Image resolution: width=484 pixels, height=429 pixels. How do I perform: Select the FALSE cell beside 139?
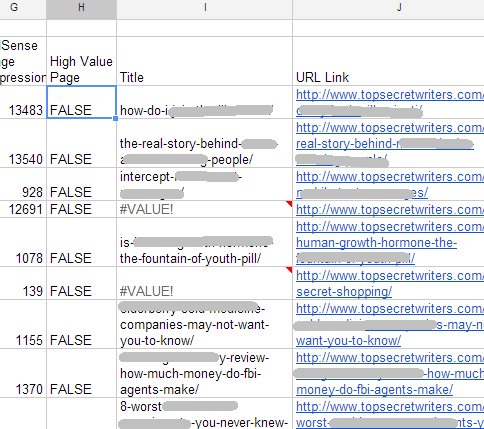click(81, 283)
